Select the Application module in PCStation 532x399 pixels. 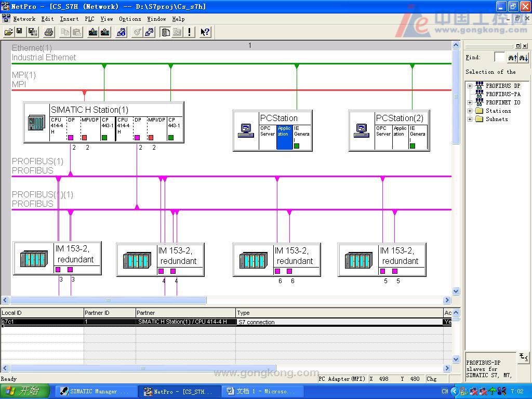284,137
